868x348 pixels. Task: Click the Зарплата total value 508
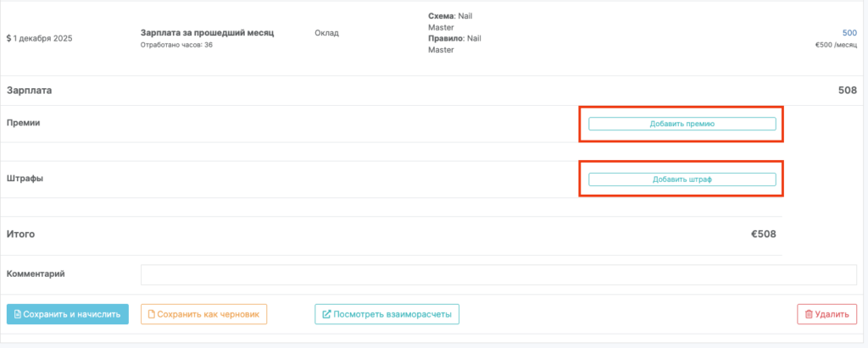coord(847,91)
